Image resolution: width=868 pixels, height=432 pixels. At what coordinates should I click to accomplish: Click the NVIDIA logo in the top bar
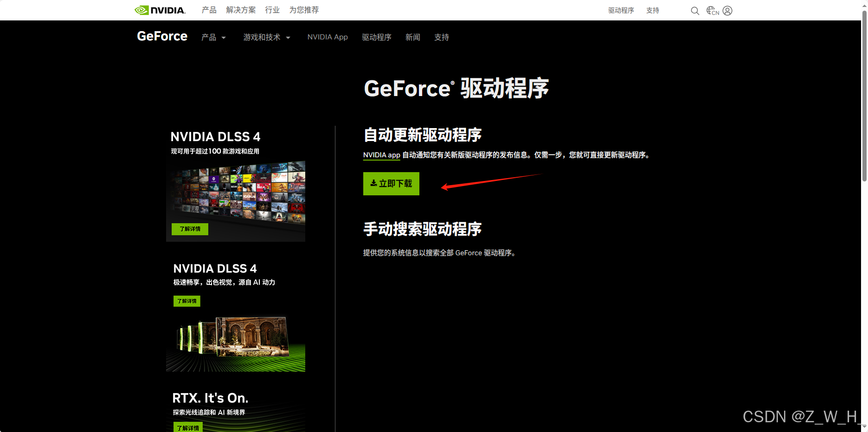(160, 10)
